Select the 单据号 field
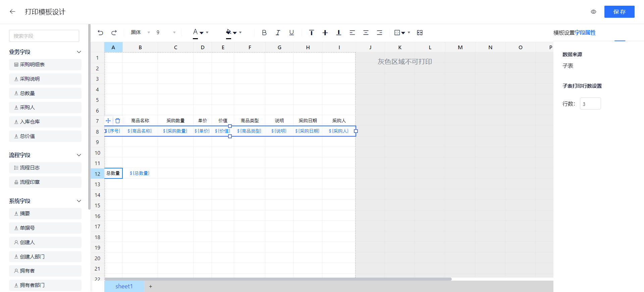Screen dimensions: 644x292 pyautogui.click(x=45, y=228)
